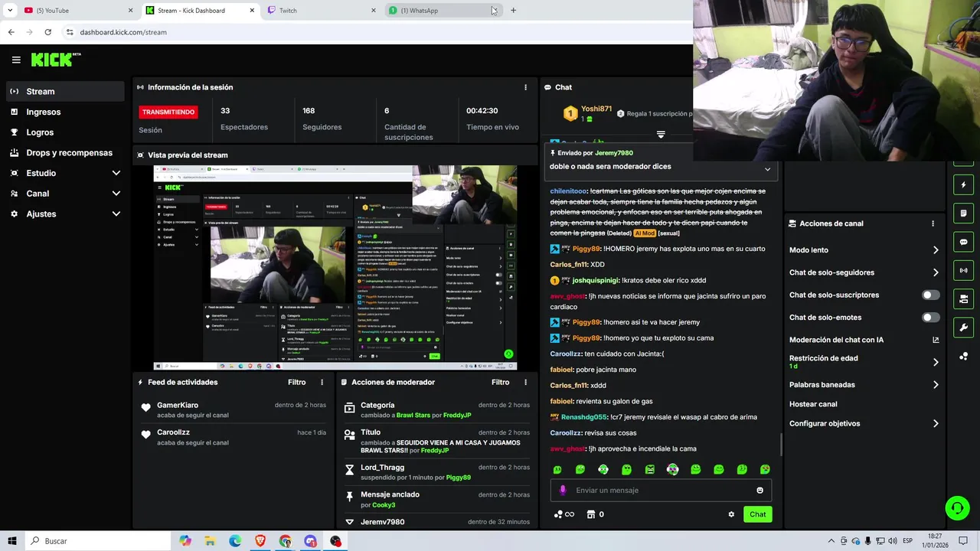This screenshot has width=980, height=551.
Task: Click the notes page icon in the right sidebar
Action: 963,213
